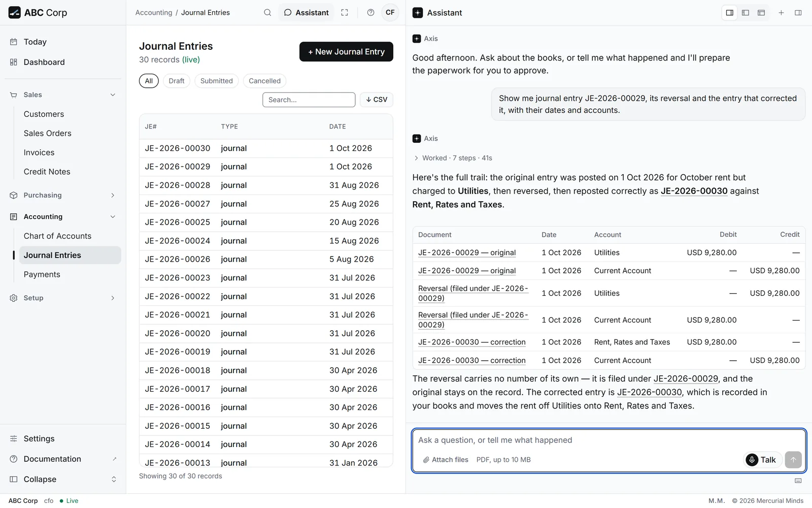This screenshot has width=812, height=508.
Task: Expand the Purchasing section
Action: pos(63,195)
